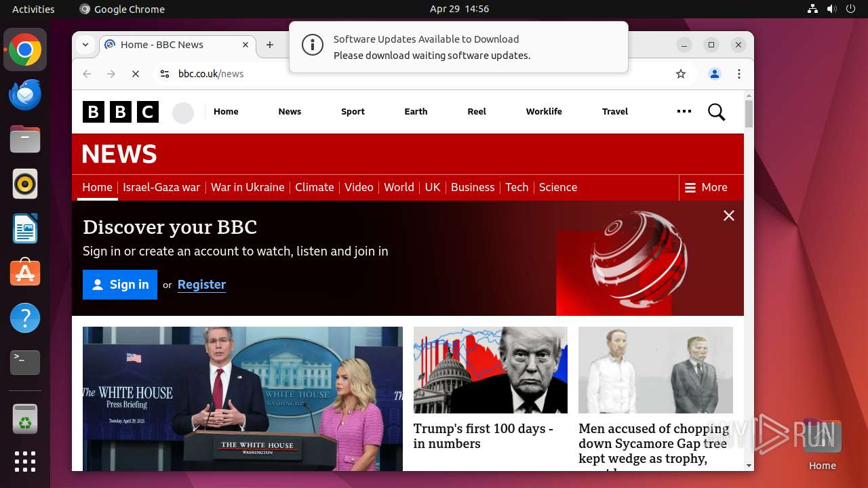Select Reel in BBC top nav

(477, 112)
